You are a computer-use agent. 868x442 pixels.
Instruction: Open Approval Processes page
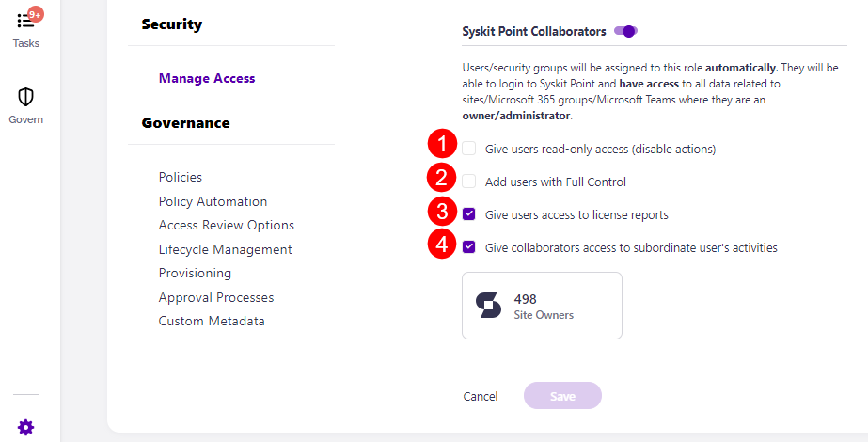[x=216, y=297]
